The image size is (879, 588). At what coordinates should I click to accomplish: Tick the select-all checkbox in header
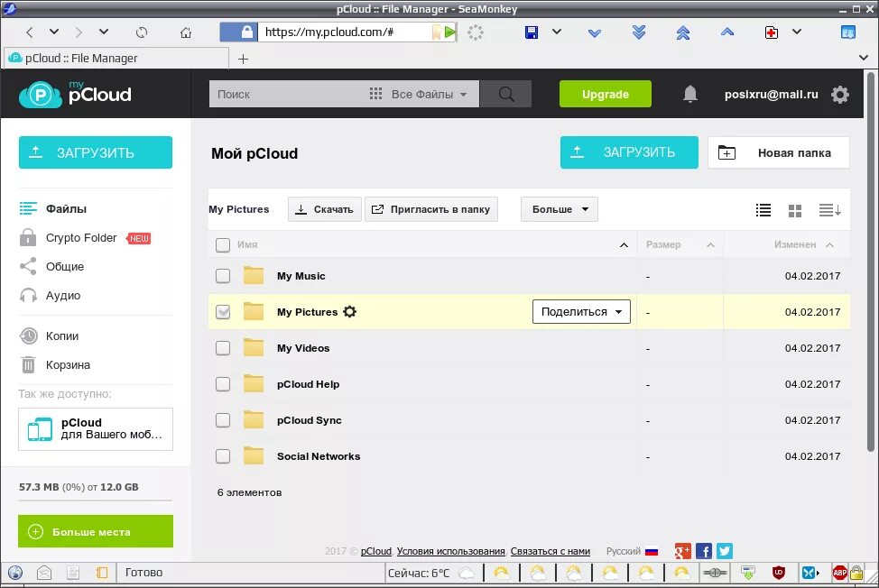click(223, 244)
